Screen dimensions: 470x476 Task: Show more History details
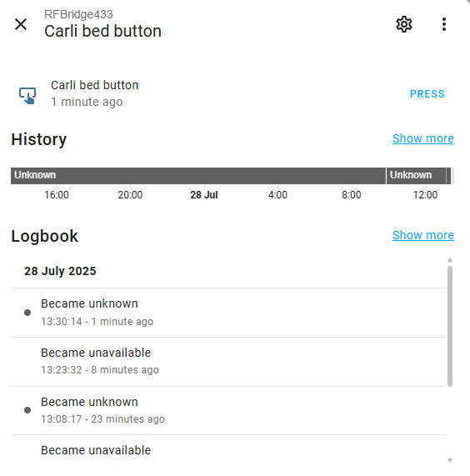coord(423,138)
